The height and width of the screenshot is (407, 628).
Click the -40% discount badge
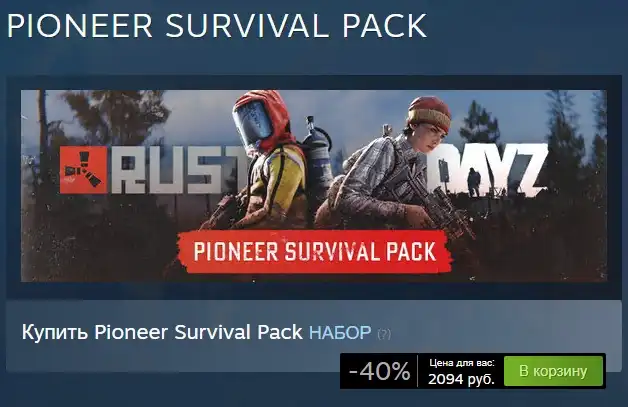(379, 371)
